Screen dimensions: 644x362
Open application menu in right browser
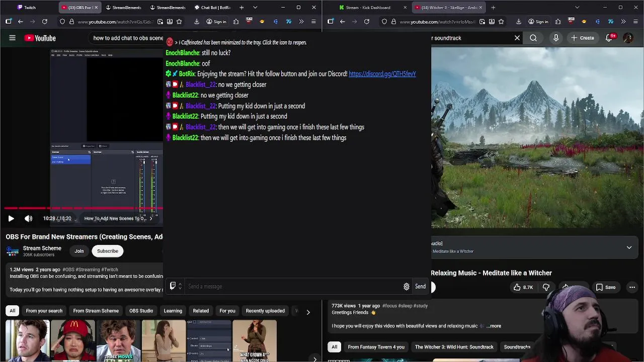[635, 22]
